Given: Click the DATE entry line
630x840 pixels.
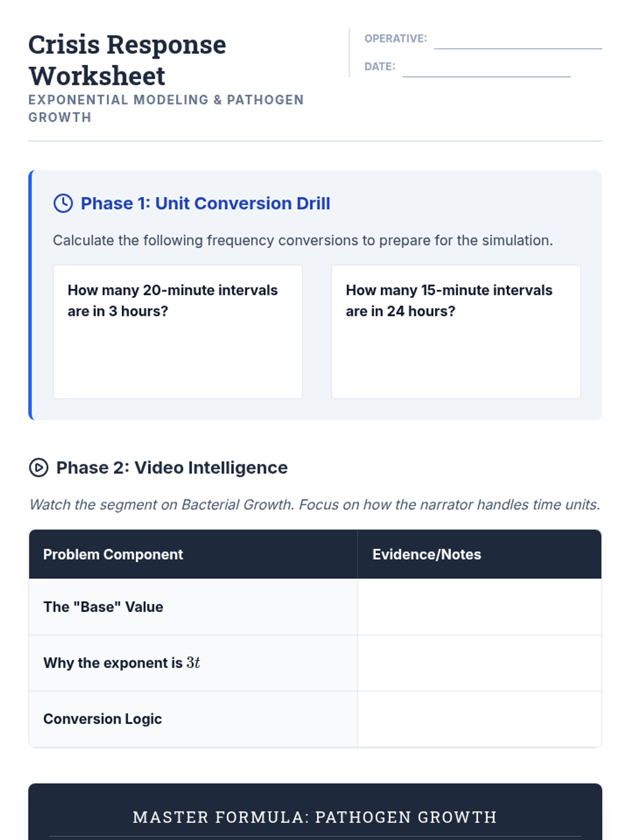Looking at the screenshot, I should [486, 69].
